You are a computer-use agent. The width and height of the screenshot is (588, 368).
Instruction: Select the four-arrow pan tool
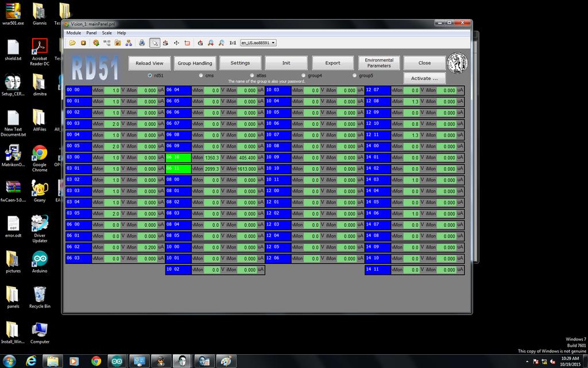pyautogui.click(x=176, y=43)
